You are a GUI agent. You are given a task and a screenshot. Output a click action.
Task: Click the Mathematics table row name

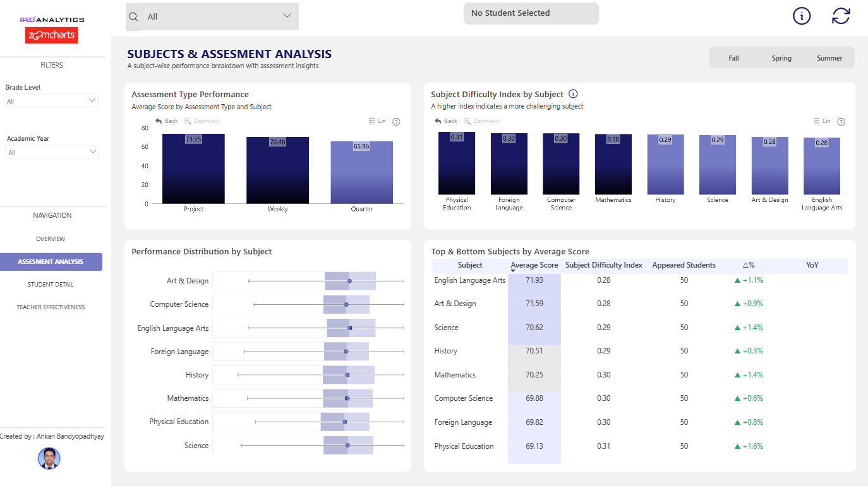click(x=455, y=375)
